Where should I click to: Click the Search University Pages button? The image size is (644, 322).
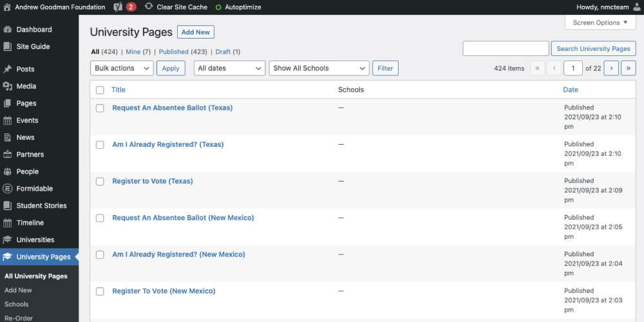coord(594,48)
